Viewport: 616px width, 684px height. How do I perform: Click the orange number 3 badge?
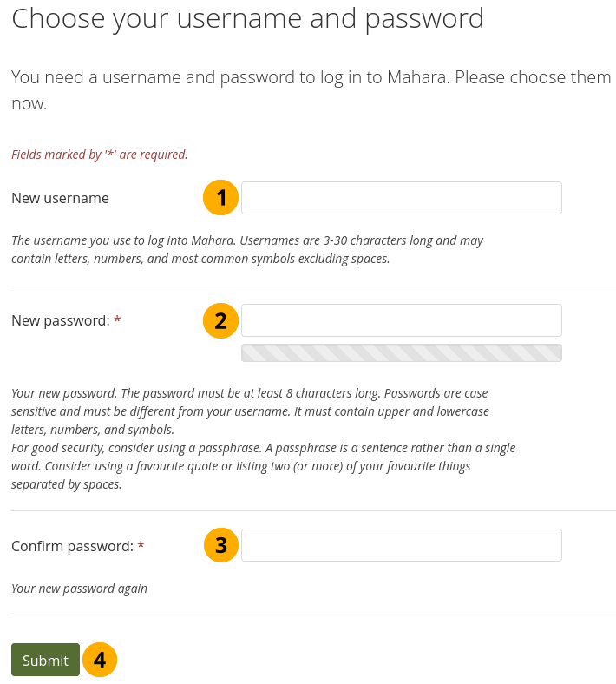point(220,545)
